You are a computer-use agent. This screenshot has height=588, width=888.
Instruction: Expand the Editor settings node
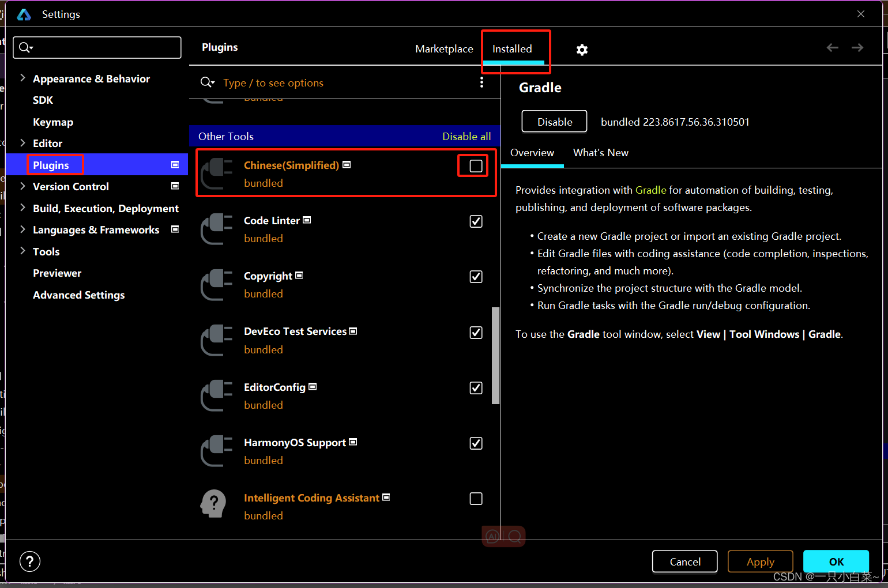click(x=22, y=142)
